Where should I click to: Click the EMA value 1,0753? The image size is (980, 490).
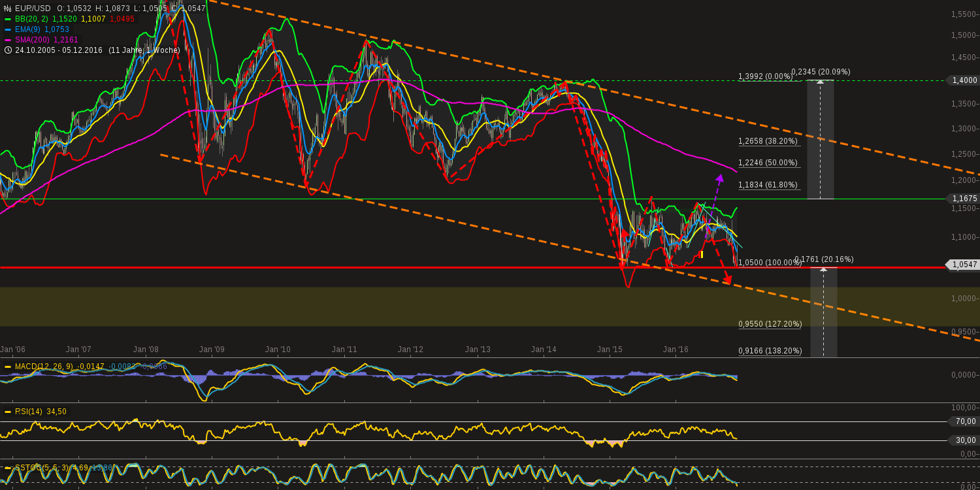[x=57, y=29]
